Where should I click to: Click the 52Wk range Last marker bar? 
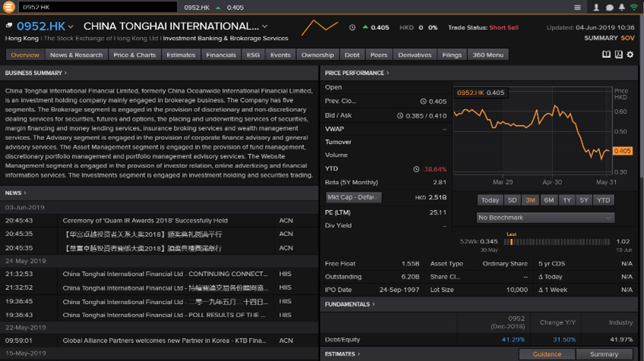click(x=511, y=242)
